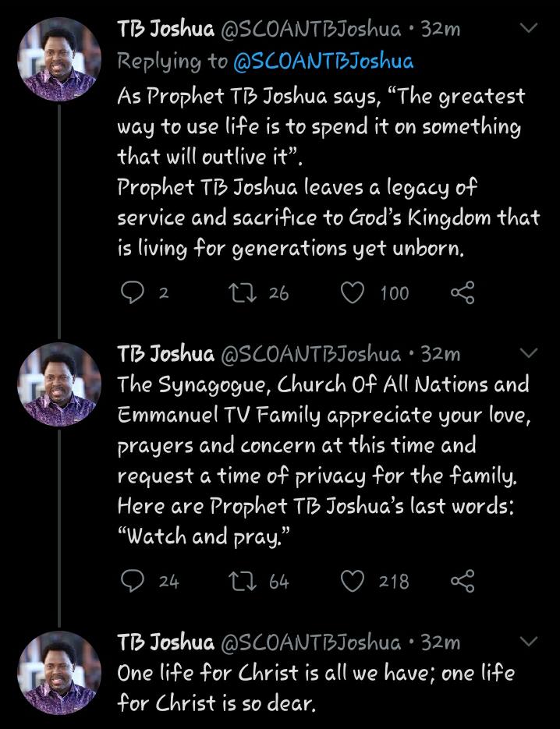Tap the first tweet's profile picture
This screenshot has height=729, width=560.
60,61
